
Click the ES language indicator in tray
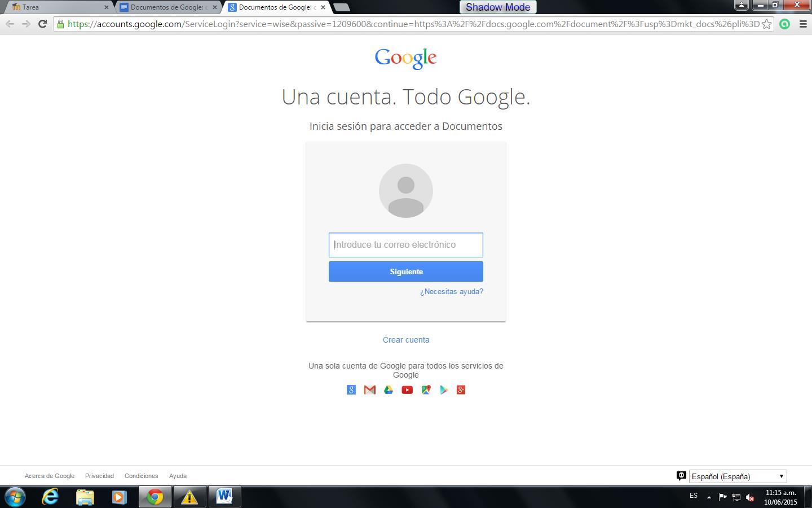point(694,496)
